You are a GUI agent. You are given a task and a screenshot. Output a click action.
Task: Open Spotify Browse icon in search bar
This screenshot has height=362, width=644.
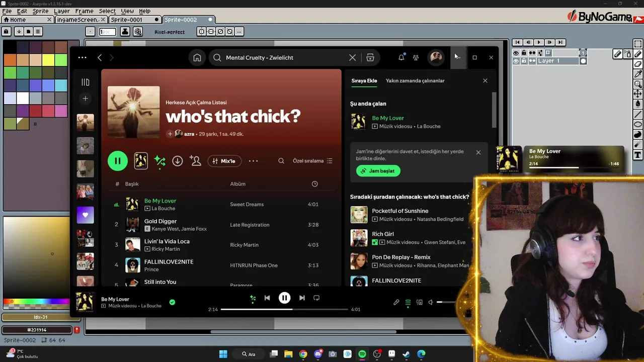370,57
